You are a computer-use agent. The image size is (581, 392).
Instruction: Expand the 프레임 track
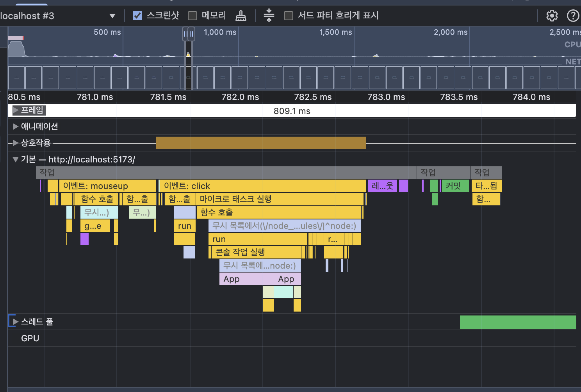(x=16, y=110)
